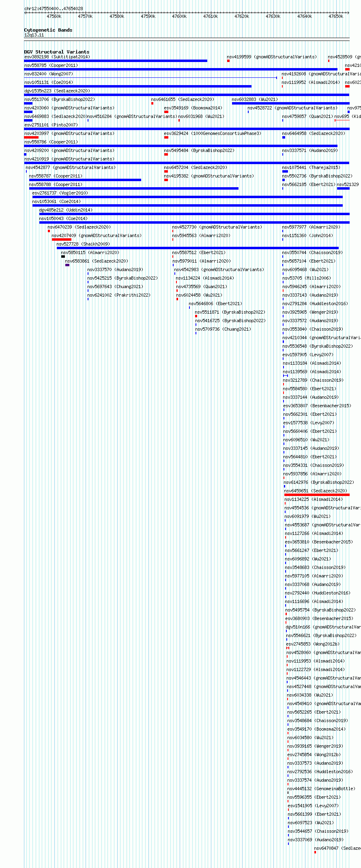Click esv1541905 (Levy2007) label

313,806
